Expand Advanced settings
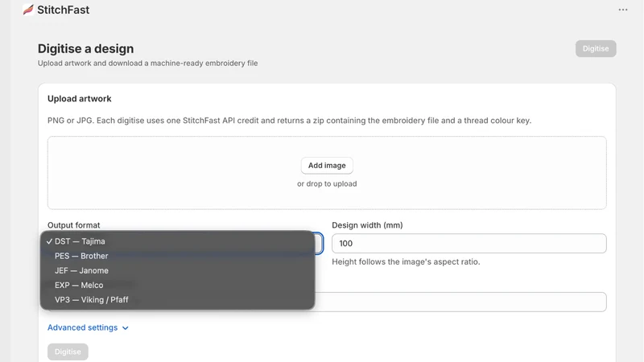Screen dimensions: 644x362 (88, 327)
